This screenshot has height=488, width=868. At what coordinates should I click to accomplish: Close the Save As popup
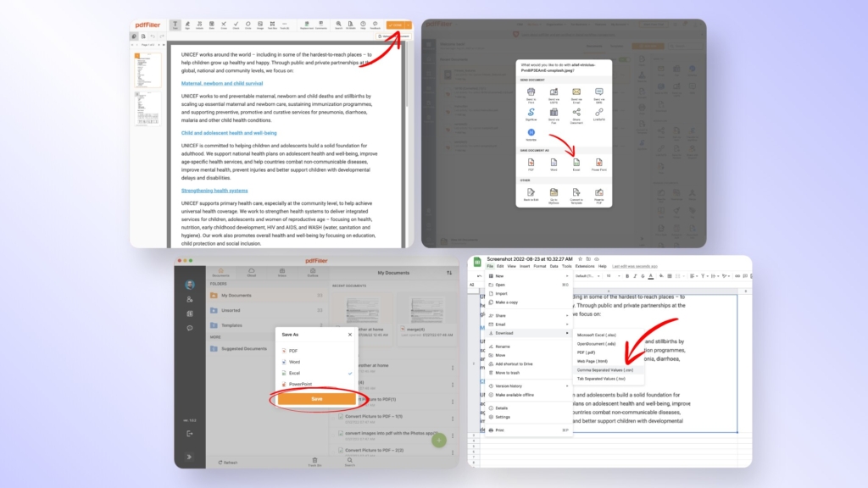pos(350,335)
